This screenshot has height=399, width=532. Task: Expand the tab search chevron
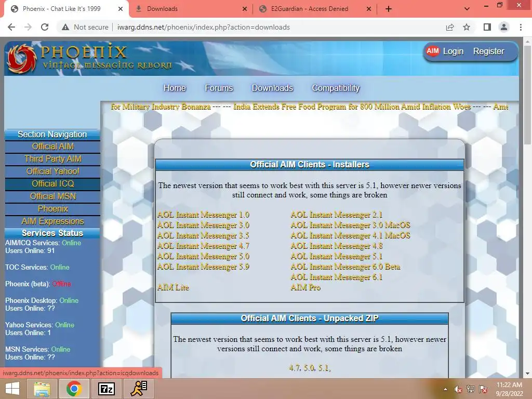click(x=467, y=9)
